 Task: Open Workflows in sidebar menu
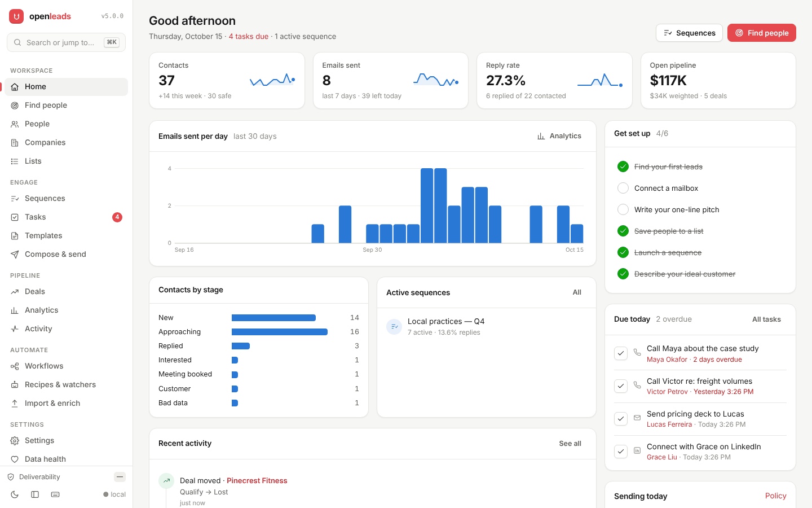coord(67,366)
